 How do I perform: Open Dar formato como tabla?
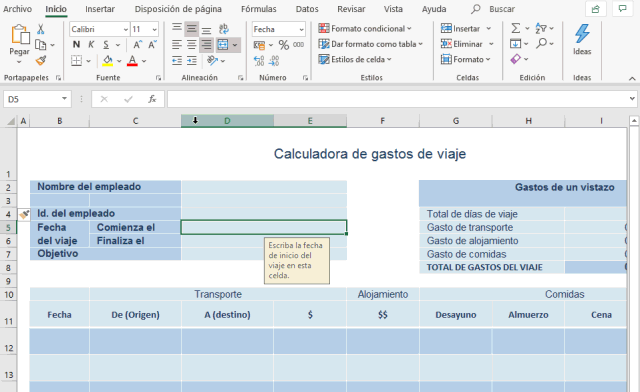coord(371,44)
